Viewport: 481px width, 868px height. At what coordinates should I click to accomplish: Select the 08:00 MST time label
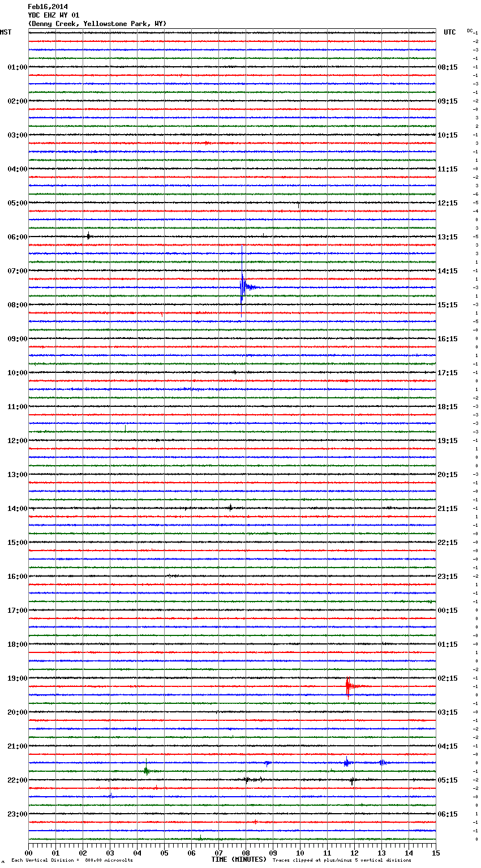18,305
